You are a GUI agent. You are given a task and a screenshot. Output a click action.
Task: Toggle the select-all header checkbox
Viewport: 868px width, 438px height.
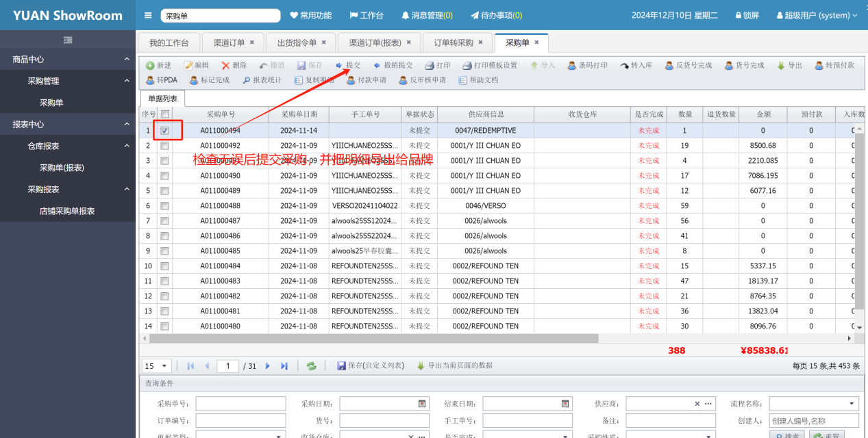164,114
